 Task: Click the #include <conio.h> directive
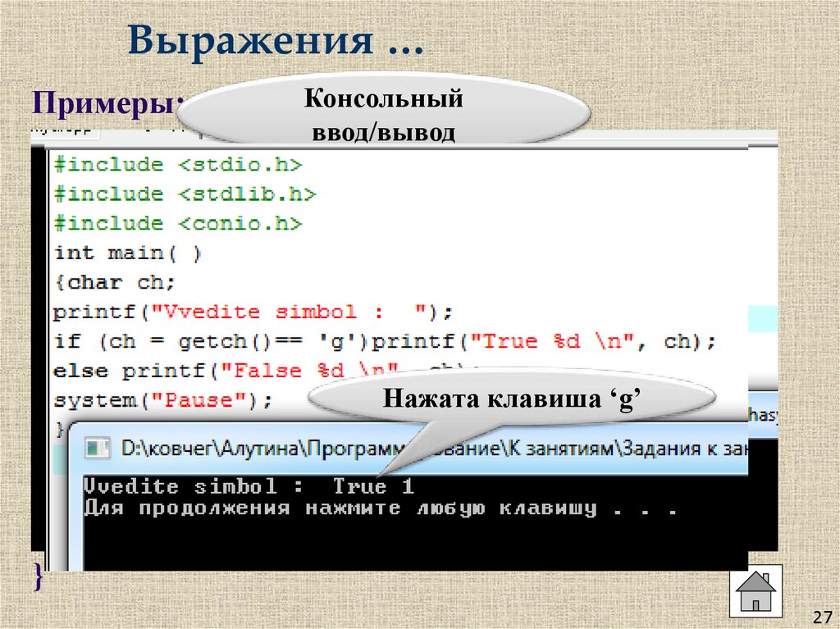pos(180,222)
